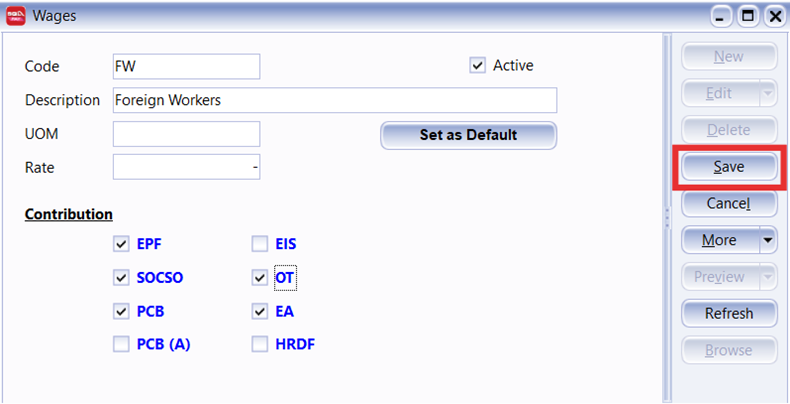The height and width of the screenshot is (404, 790).
Task: Toggle the OT contribution checkbox
Action: tap(260, 277)
